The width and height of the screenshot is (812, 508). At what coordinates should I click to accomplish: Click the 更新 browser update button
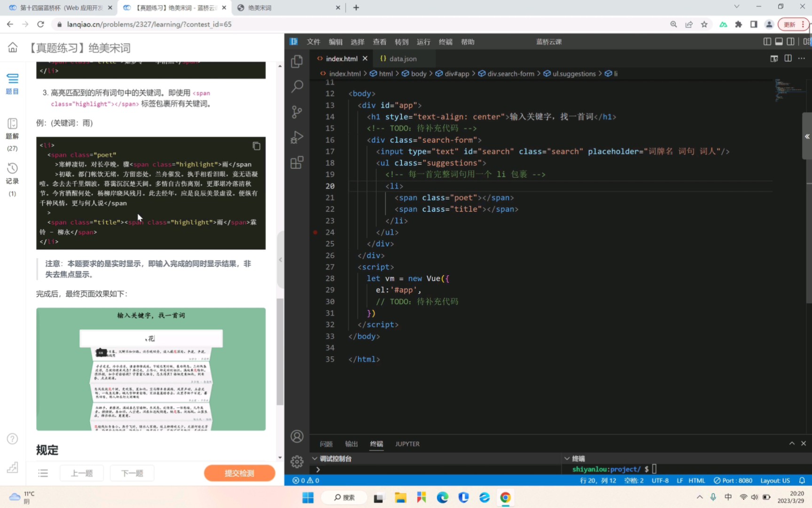[793, 24]
